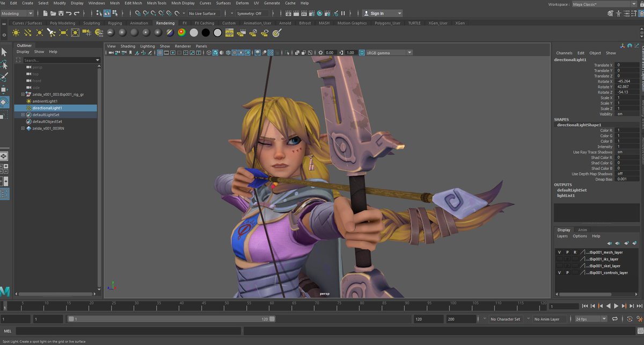Image resolution: width=644 pixels, height=345 pixels.
Task: Create a directional light from the shelf
Action: pos(28,32)
